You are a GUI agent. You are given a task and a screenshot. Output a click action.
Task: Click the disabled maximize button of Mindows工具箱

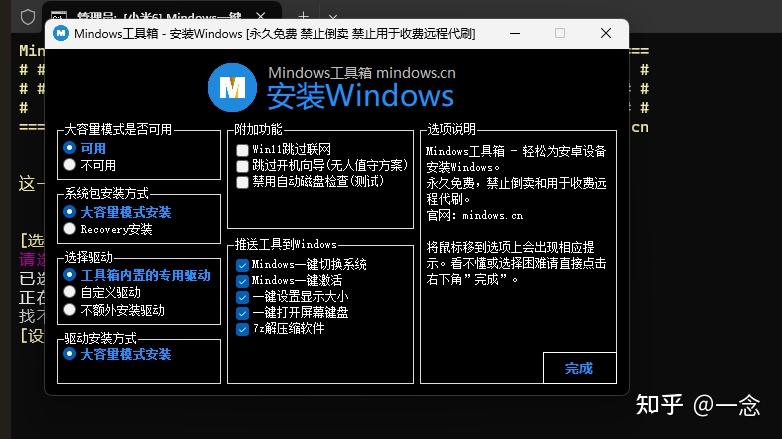(560, 33)
